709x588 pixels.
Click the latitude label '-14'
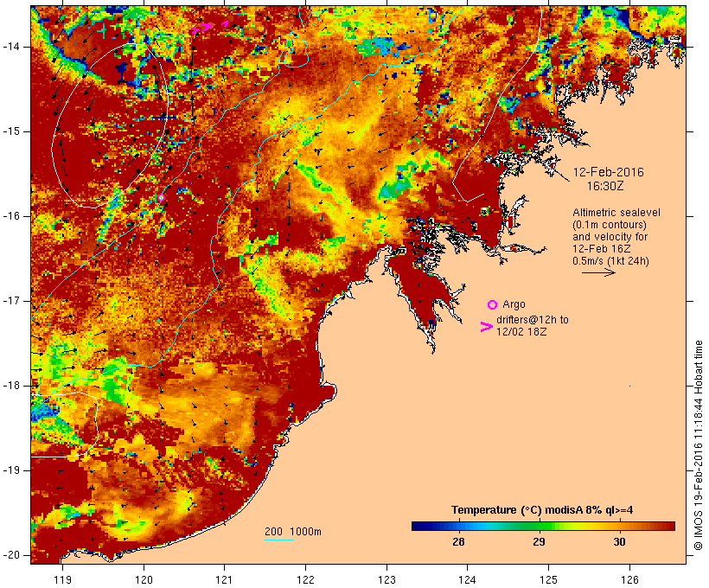(11, 47)
